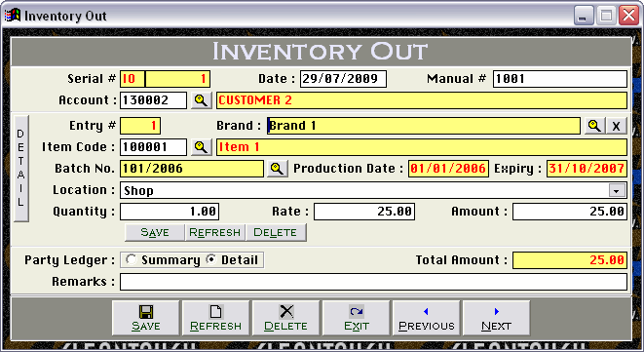Viewport: 644px width, 352px height.
Task: Select the Summary party ledger option
Action: pos(132,259)
